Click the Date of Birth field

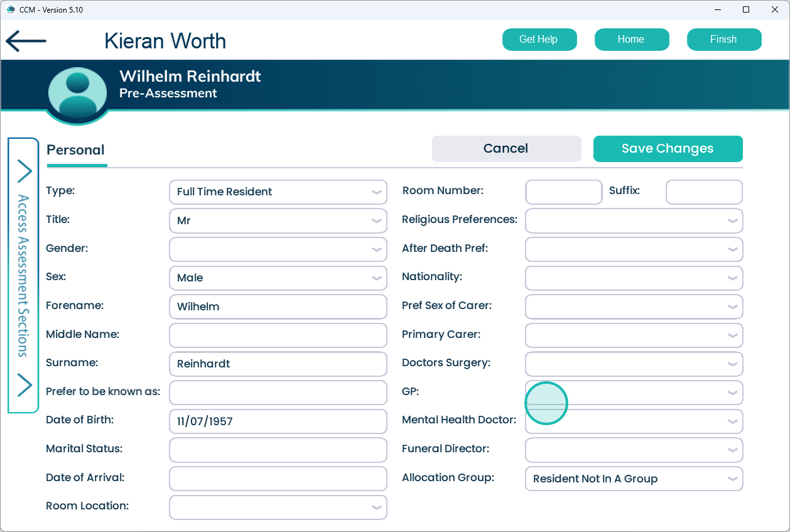coord(278,421)
